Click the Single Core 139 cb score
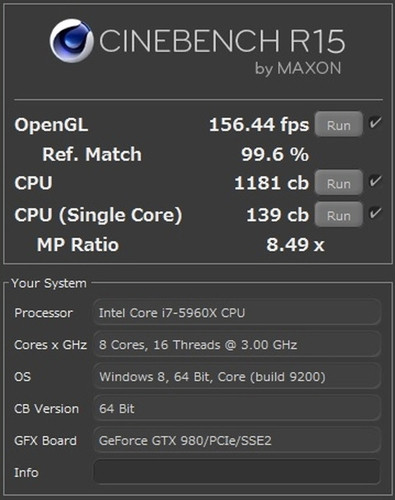395x500 pixels. [278, 215]
